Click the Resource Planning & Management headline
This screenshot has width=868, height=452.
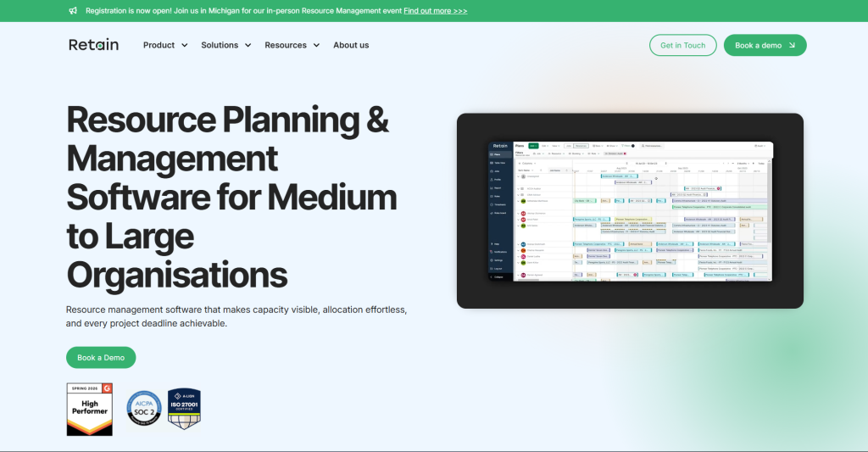click(232, 198)
